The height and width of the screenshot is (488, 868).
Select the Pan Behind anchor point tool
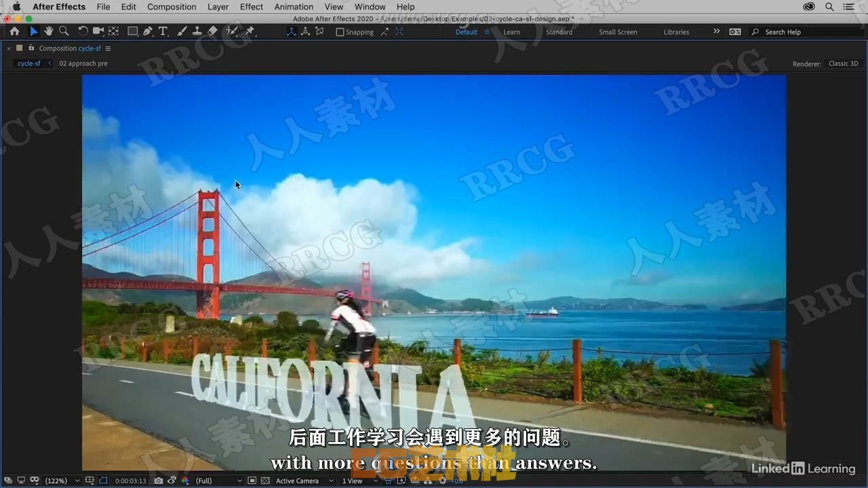(x=113, y=31)
